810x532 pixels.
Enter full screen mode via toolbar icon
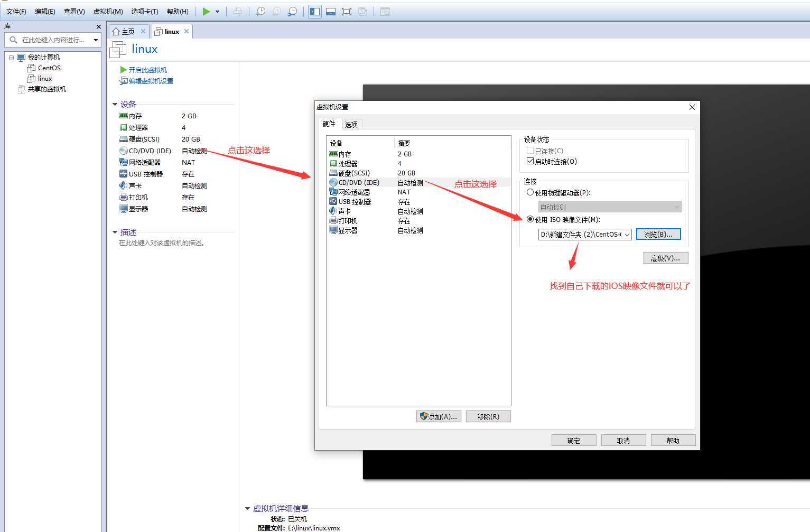coord(347,12)
